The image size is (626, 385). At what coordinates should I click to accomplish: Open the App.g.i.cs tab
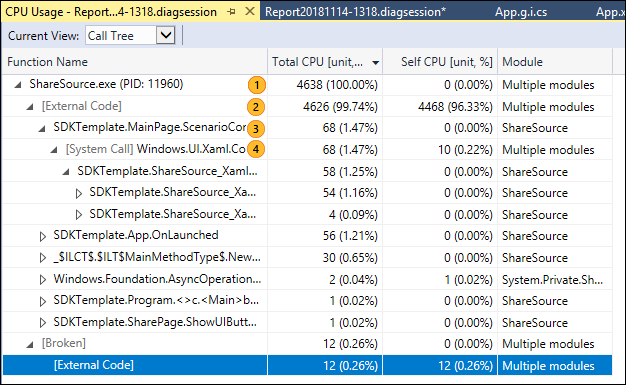[x=521, y=12]
